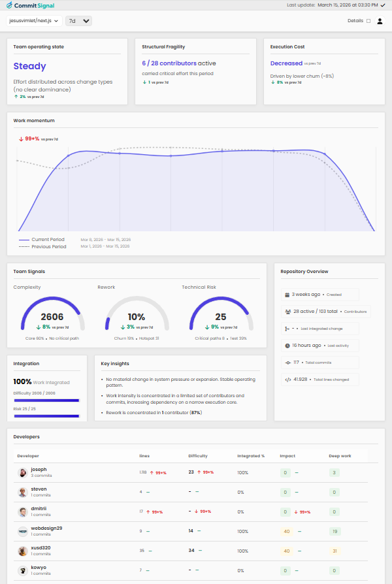Viewport: 392px width, 584px height.
Task: Toggle the Details checkbox
Action: point(368,21)
